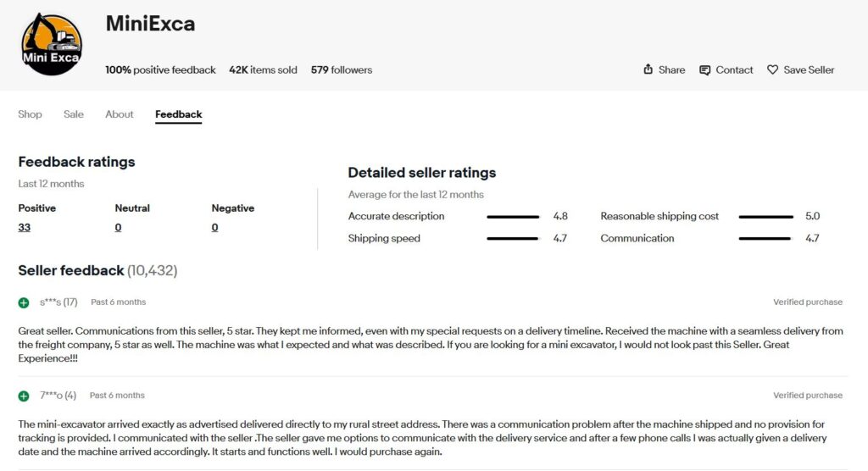Click the Contact message icon
The image size is (868, 471).
click(704, 69)
